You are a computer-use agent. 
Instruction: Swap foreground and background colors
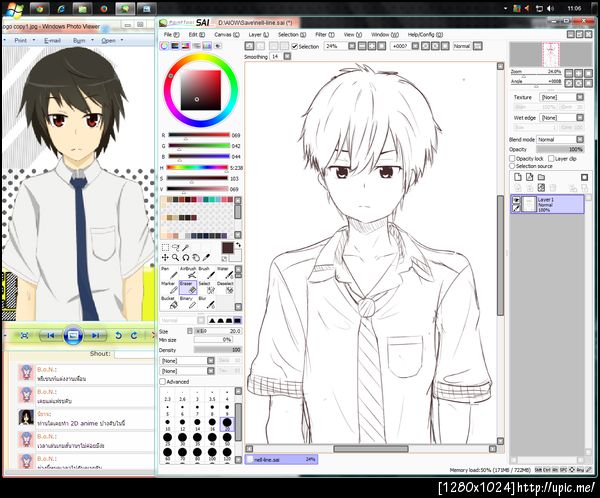pyautogui.click(x=238, y=245)
